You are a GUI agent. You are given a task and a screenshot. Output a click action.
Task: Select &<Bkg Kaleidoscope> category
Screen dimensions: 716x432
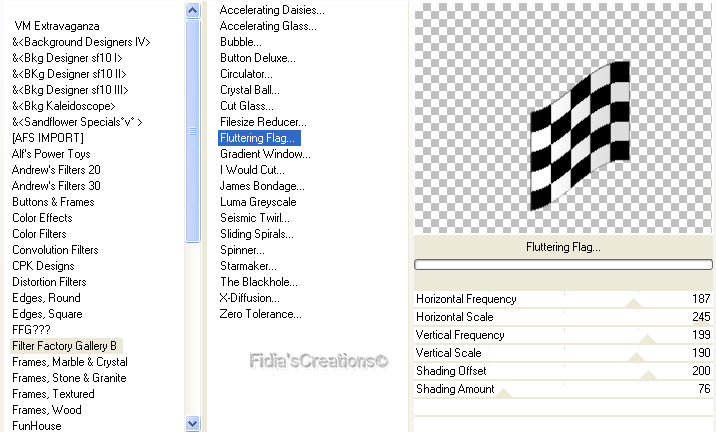63,106
